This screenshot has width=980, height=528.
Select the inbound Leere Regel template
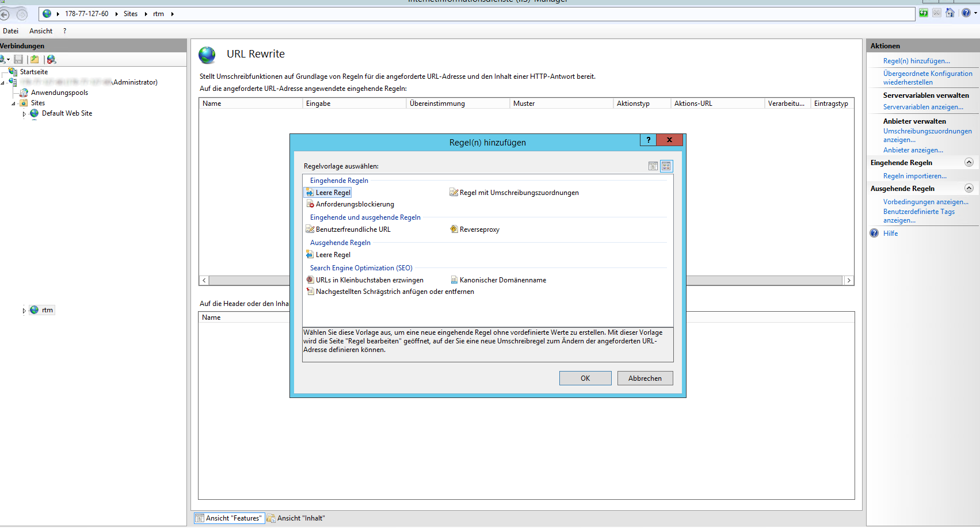[x=333, y=193]
